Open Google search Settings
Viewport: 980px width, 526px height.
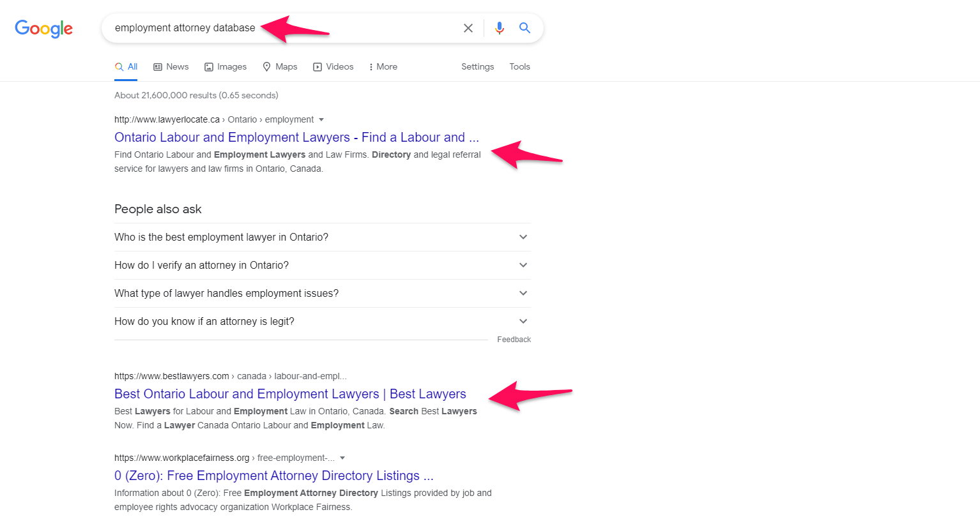click(477, 66)
